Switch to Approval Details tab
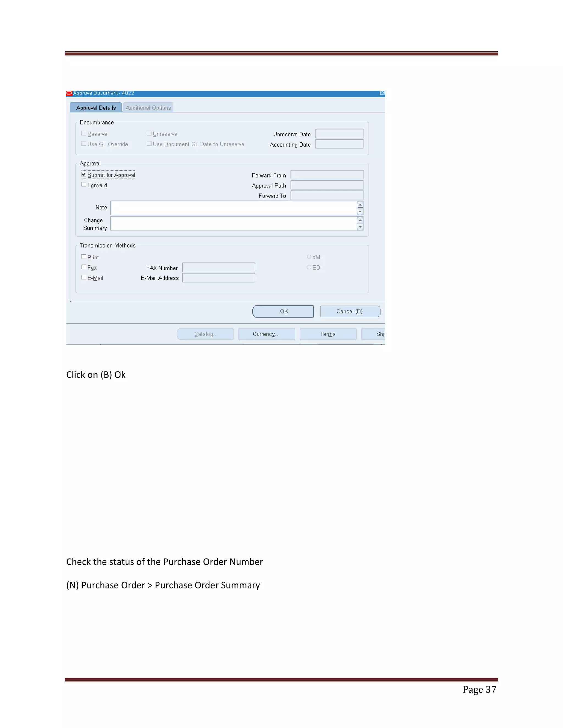Viewport: 563px width, 728px height. [x=96, y=108]
